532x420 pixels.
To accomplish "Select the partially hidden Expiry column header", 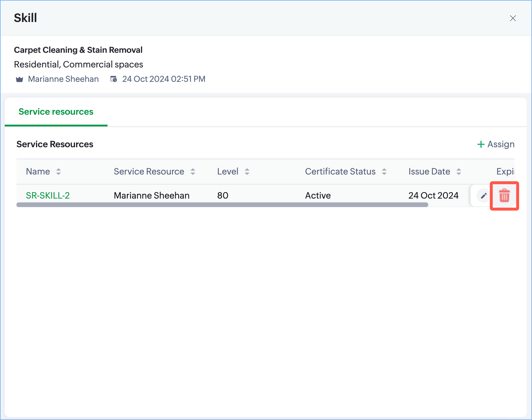I will click(505, 172).
